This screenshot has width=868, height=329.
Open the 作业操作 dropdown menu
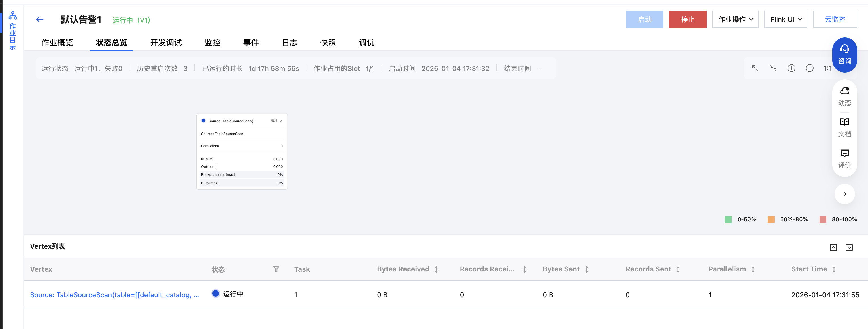click(x=735, y=20)
